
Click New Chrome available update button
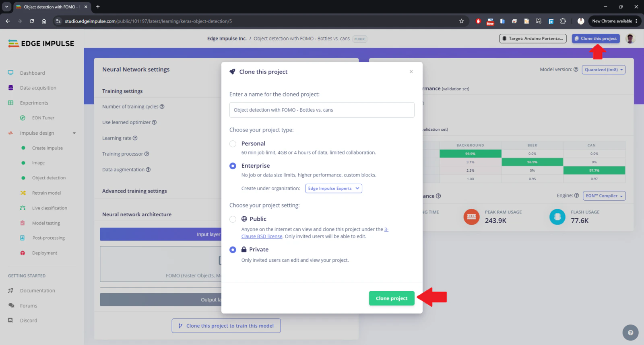coord(614,21)
